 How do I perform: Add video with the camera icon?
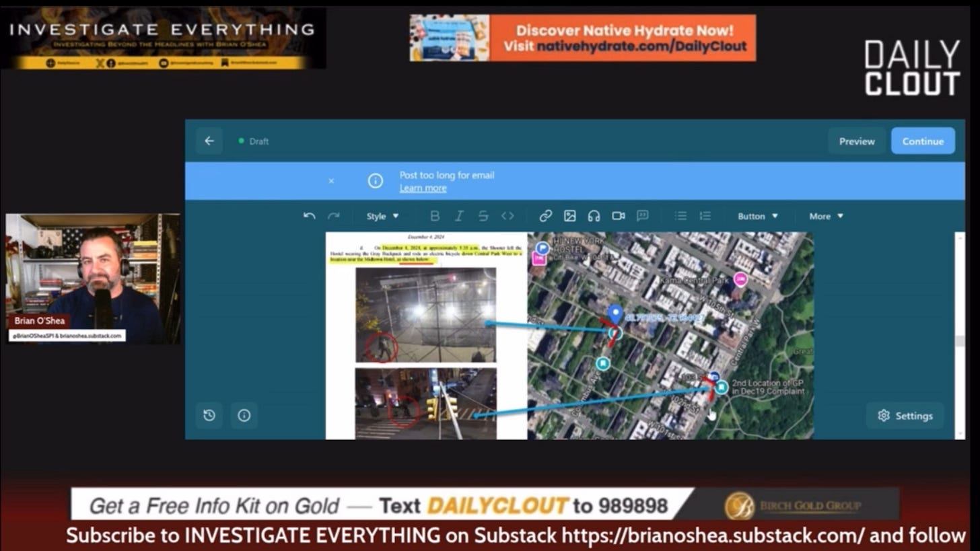[619, 216]
